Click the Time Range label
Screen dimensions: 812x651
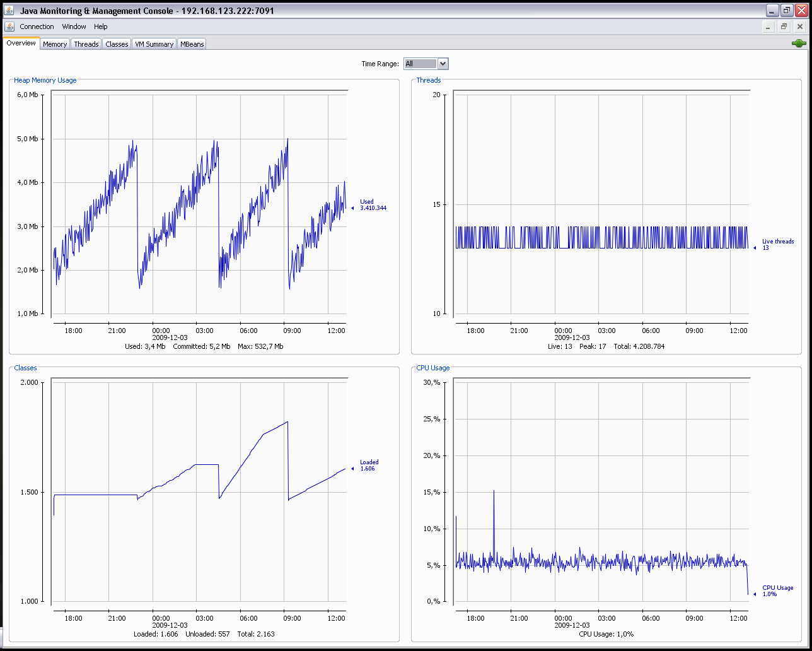(x=380, y=64)
